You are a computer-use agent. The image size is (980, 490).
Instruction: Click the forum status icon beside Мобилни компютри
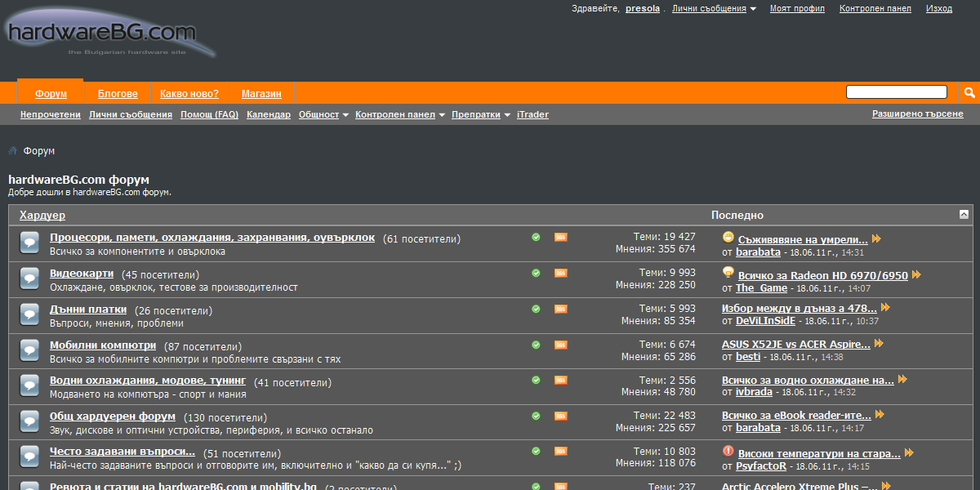(x=29, y=350)
